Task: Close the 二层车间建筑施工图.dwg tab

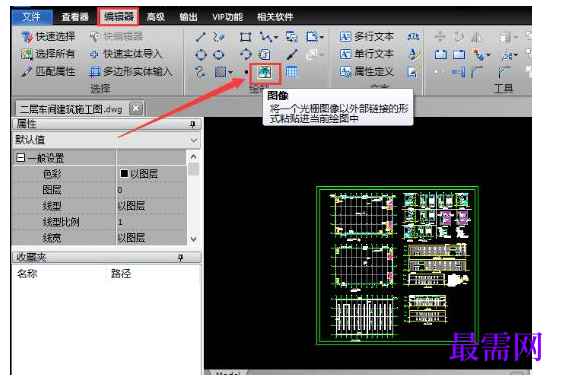Action: [136, 108]
